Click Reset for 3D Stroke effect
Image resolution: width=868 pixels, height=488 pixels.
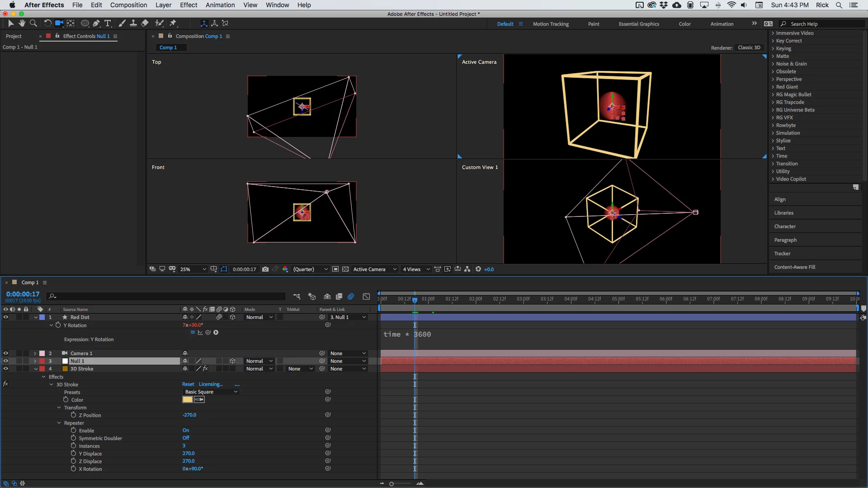(188, 385)
